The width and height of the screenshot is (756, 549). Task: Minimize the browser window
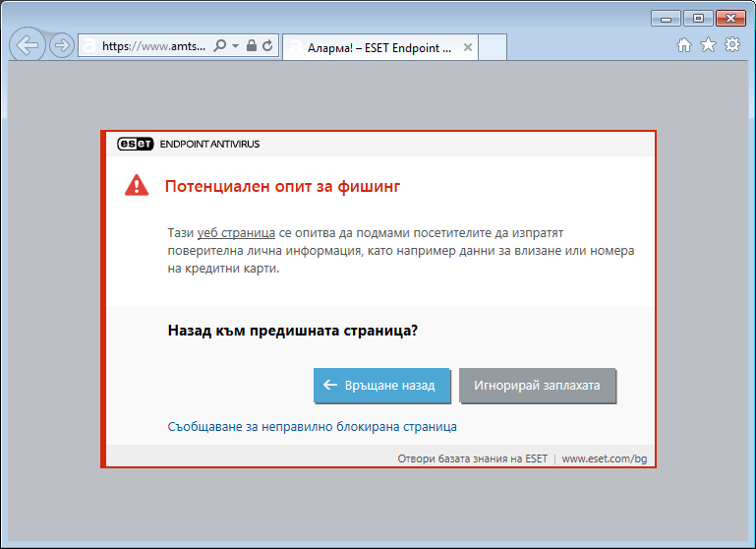tap(666, 19)
